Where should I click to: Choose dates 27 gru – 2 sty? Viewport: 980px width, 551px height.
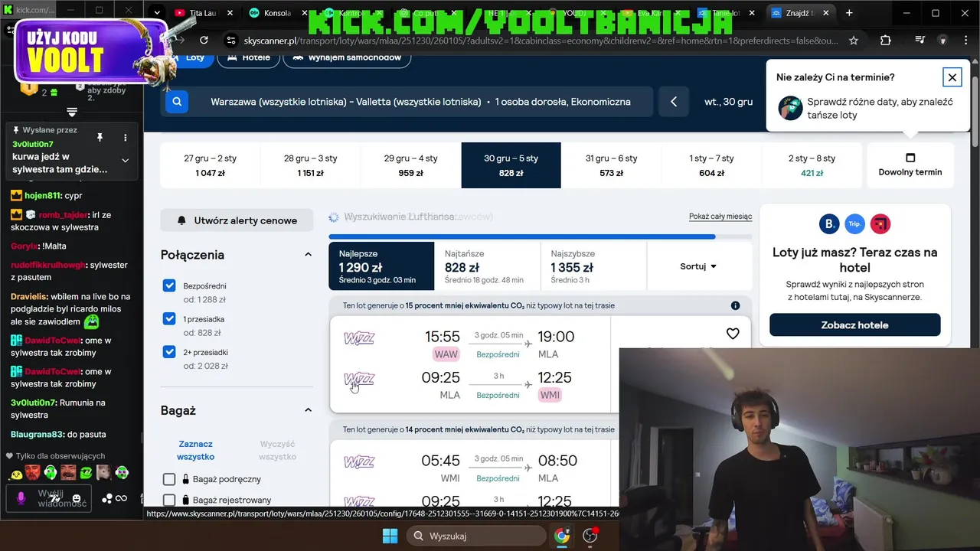[210, 165]
